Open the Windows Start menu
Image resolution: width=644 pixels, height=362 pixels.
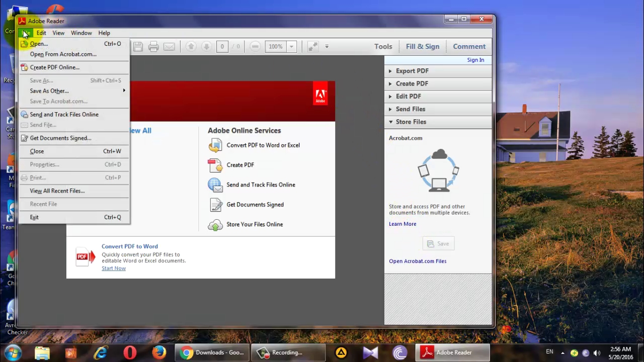click(13, 352)
